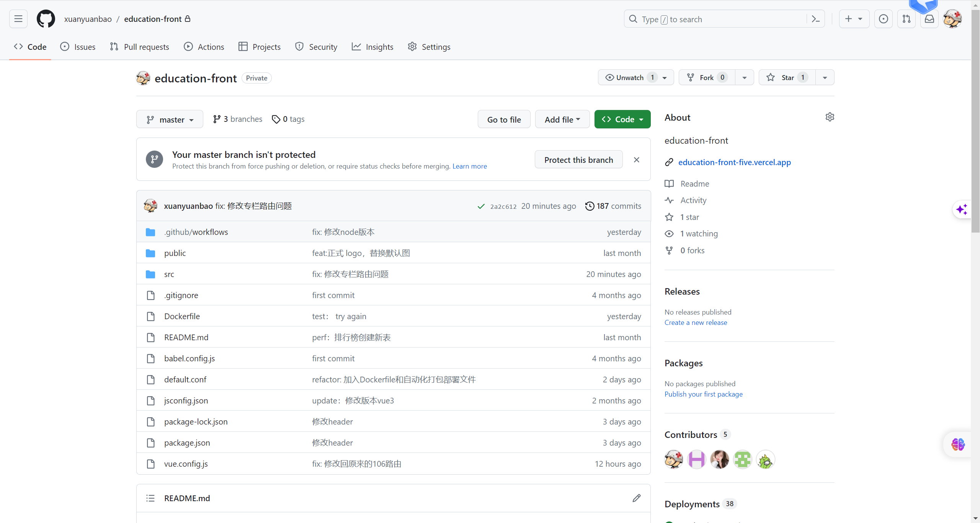Image resolution: width=980 pixels, height=523 pixels.
Task: Open the command palette icon in search bar
Action: click(815, 18)
